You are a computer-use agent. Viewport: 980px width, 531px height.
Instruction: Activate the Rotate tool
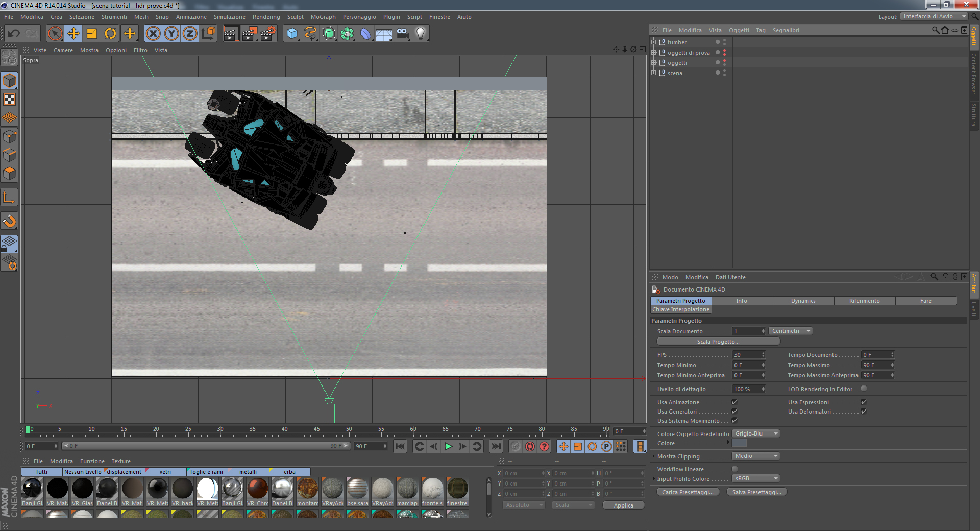point(110,34)
